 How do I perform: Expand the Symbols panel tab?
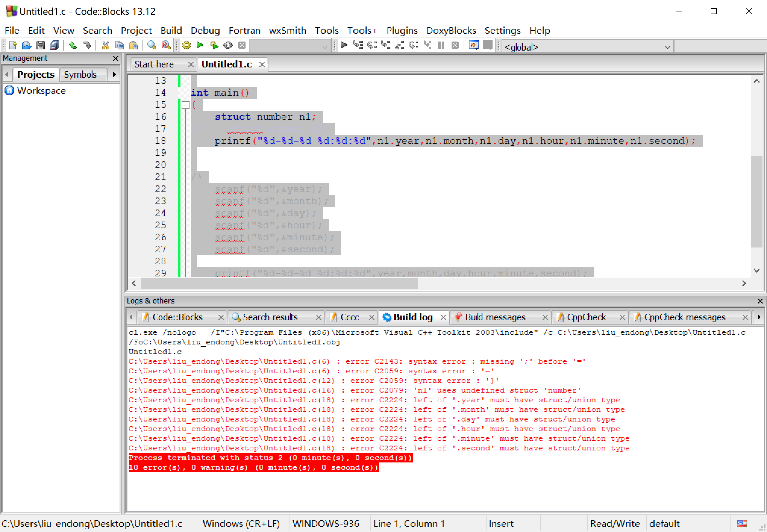80,75
